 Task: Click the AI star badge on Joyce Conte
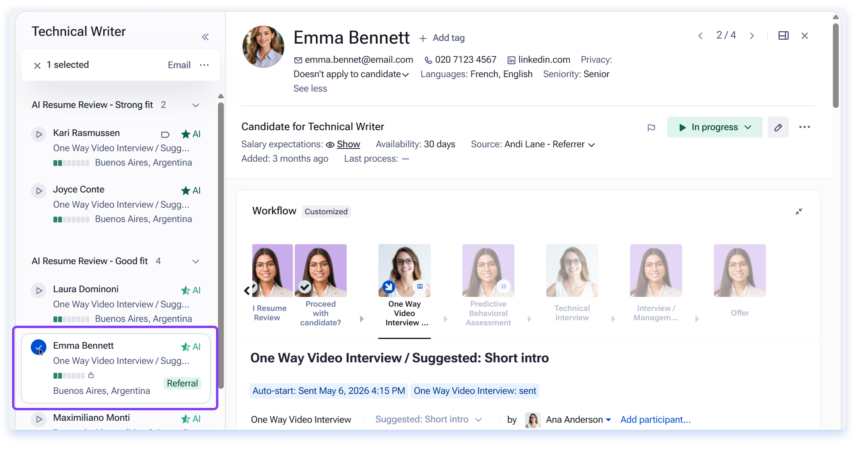(191, 191)
